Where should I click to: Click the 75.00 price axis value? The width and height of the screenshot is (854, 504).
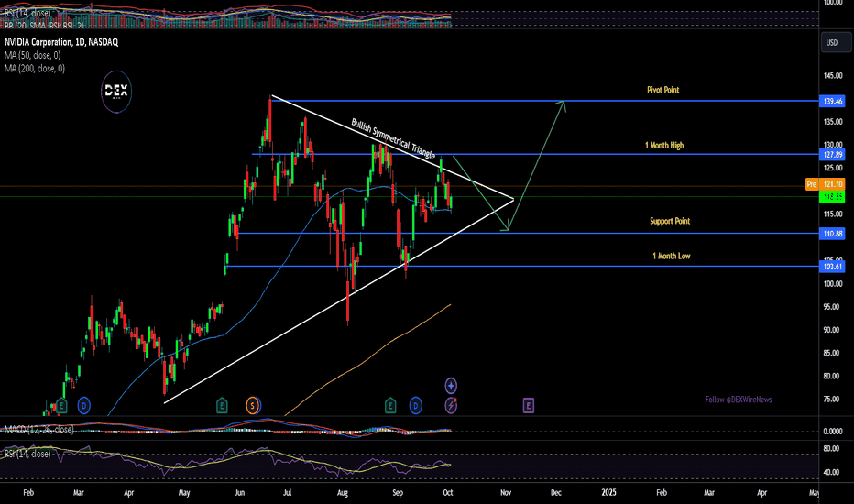[x=833, y=399]
